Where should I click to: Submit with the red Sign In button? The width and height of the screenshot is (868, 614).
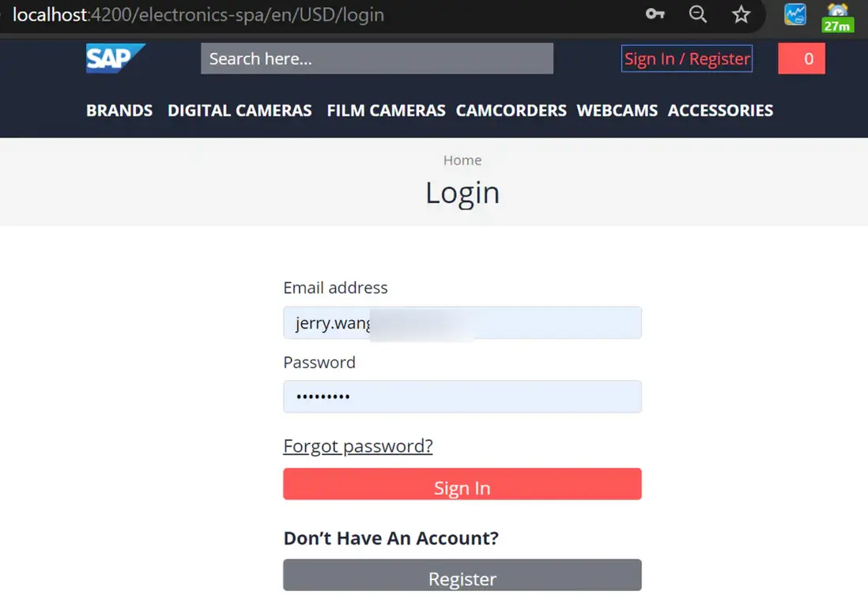[462, 484]
